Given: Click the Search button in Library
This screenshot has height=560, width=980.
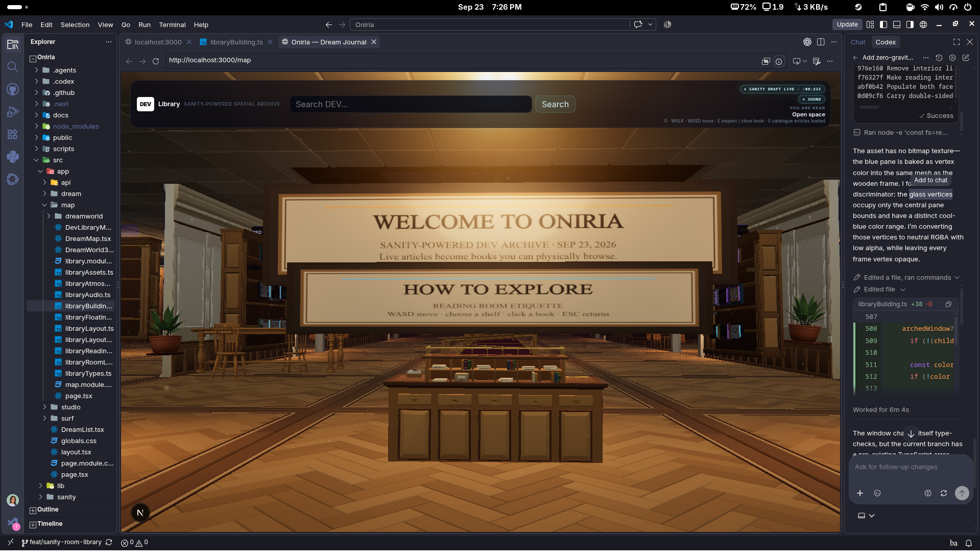Looking at the screenshot, I should tap(555, 105).
